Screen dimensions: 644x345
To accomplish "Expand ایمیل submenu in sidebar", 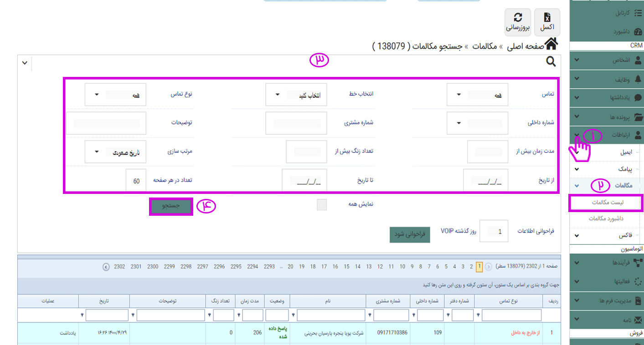I will pyautogui.click(x=577, y=152).
